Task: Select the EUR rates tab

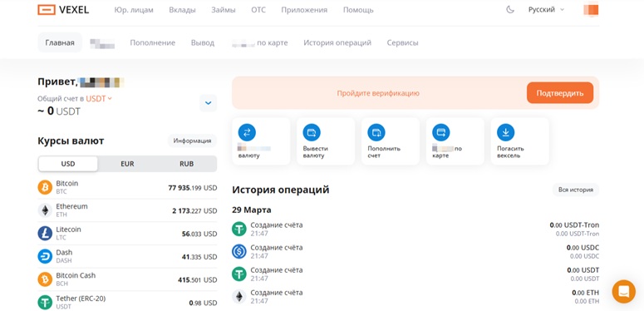Action: (127, 164)
